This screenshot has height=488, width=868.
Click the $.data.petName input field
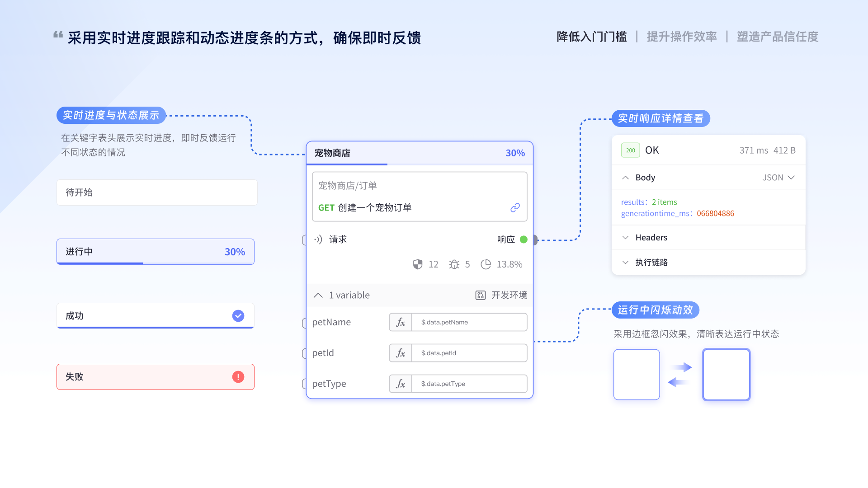[469, 322]
